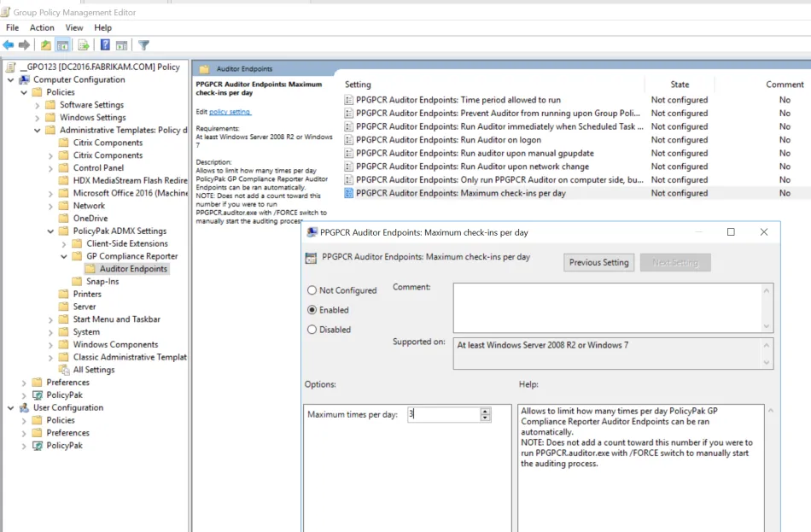Collapse the GP Compliance Reporter tree node

click(64, 256)
